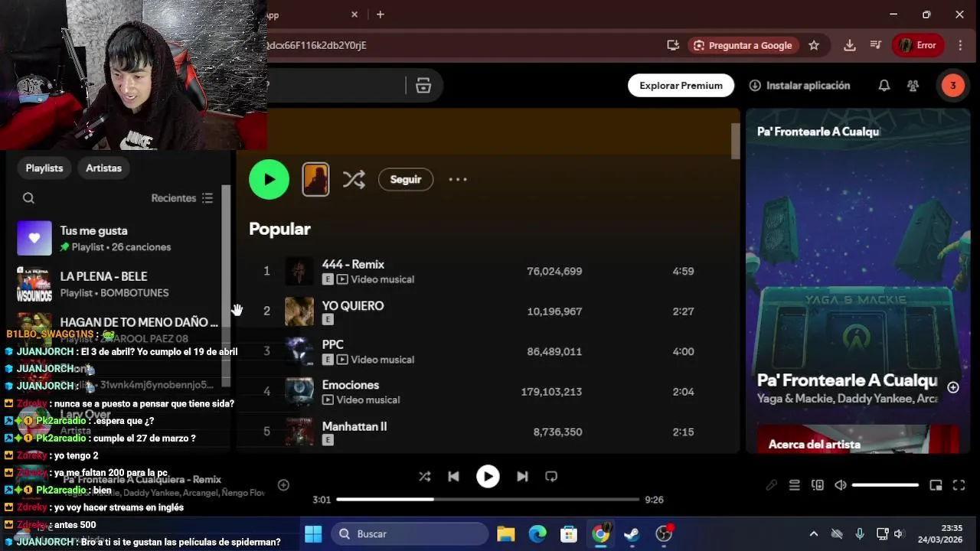Click the Emociones album cover

tap(299, 392)
